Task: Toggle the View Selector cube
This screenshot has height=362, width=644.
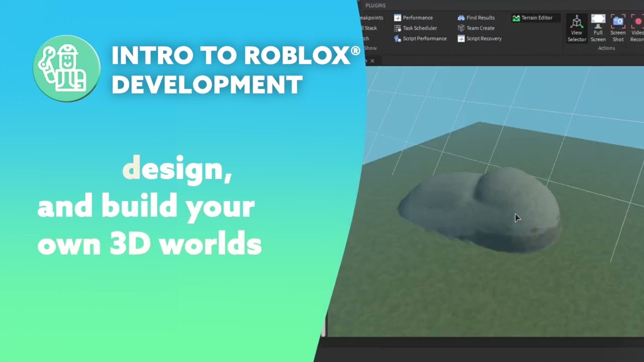Action: tap(577, 28)
